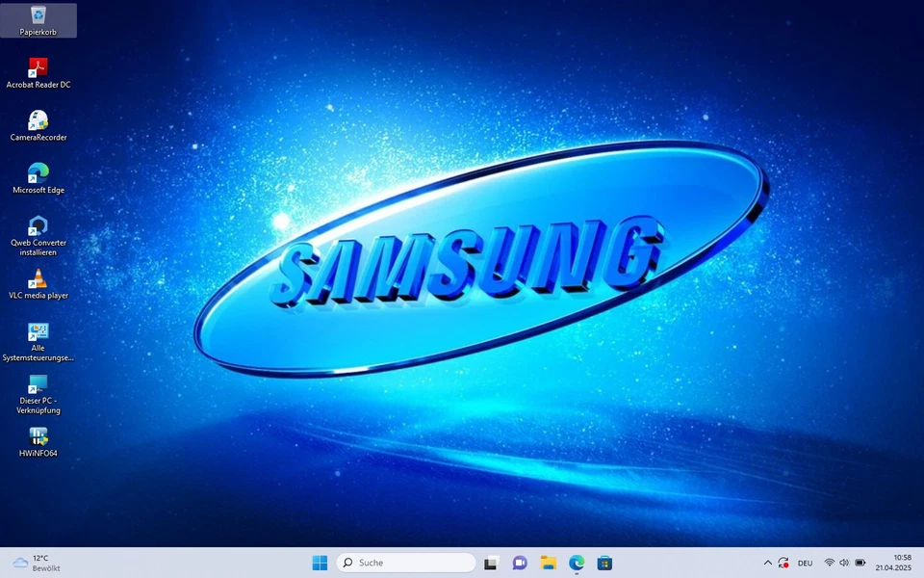
Task: Open the Papierkorb
Action: tap(38, 17)
